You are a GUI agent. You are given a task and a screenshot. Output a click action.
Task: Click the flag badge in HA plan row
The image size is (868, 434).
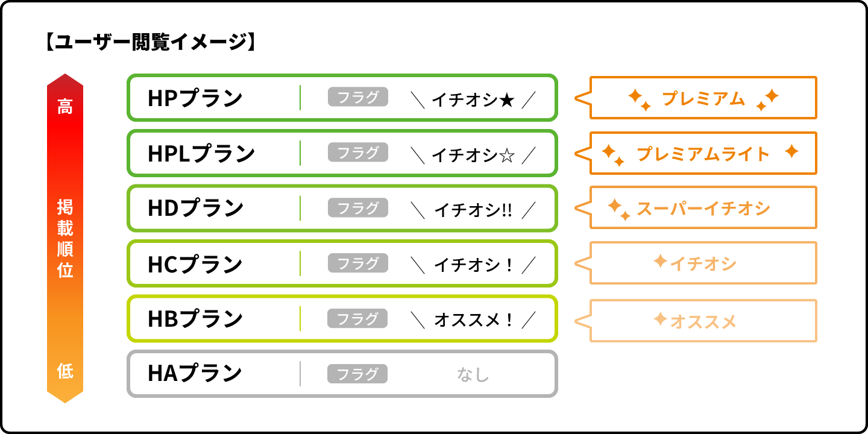(357, 374)
